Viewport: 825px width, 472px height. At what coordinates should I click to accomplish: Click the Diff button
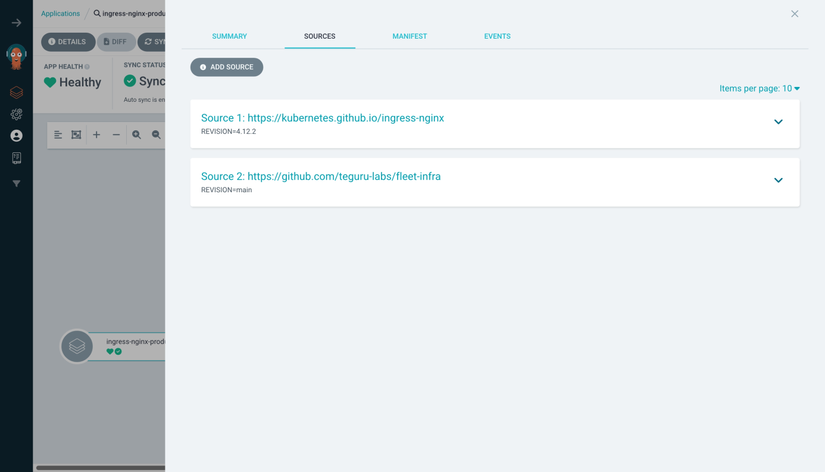point(116,42)
